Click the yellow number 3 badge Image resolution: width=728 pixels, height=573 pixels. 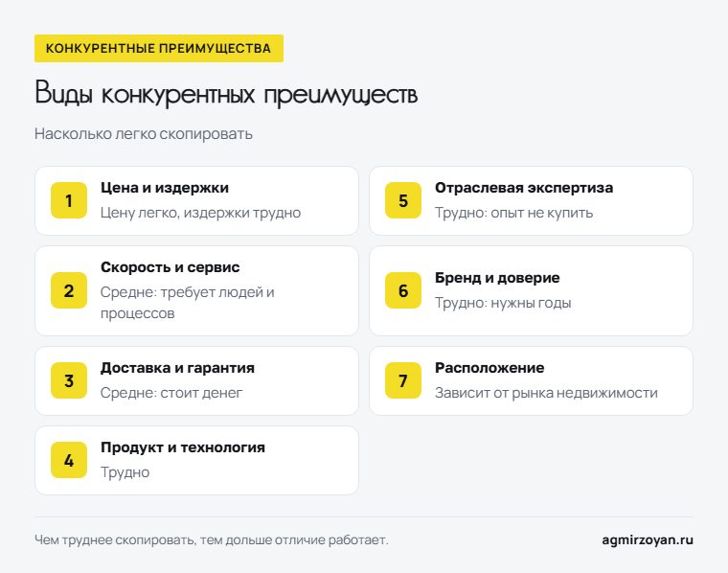click(69, 380)
